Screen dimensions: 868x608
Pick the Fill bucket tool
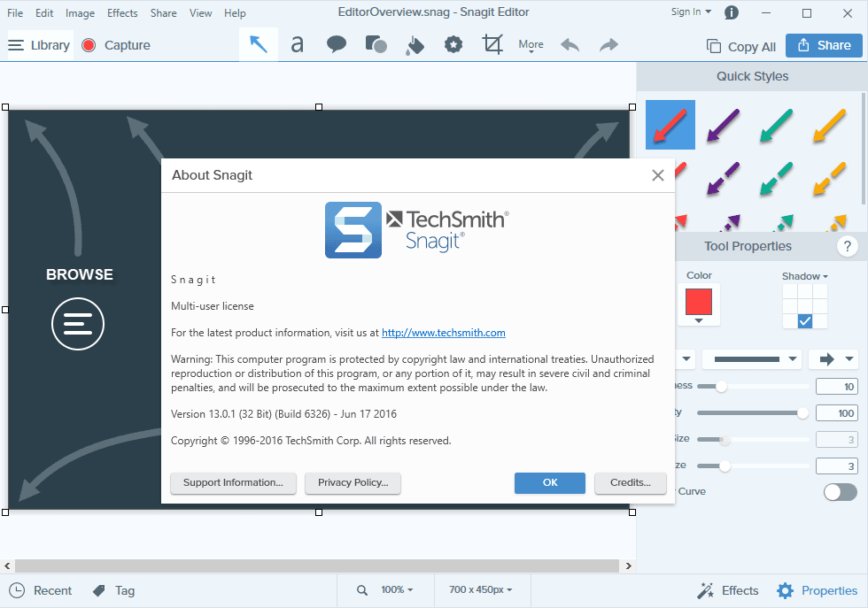[415, 45]
